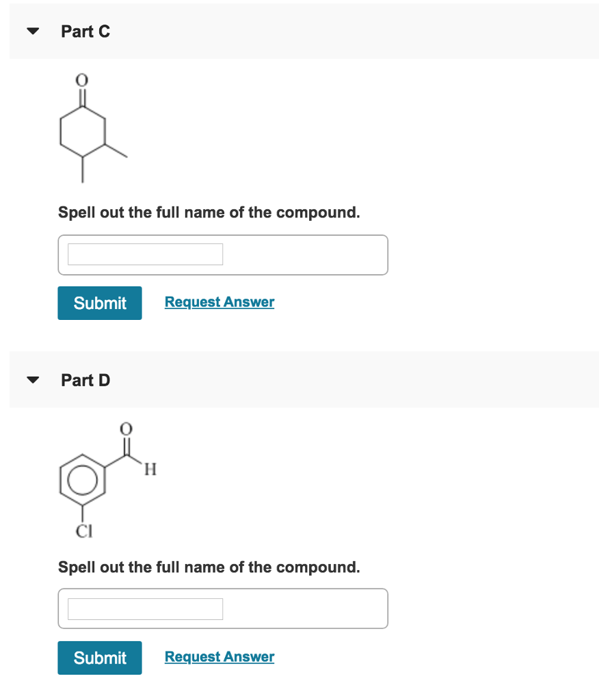599x700 pixels.
Task: Click Request Answer for Part C
Action: [x=219, y=301]
